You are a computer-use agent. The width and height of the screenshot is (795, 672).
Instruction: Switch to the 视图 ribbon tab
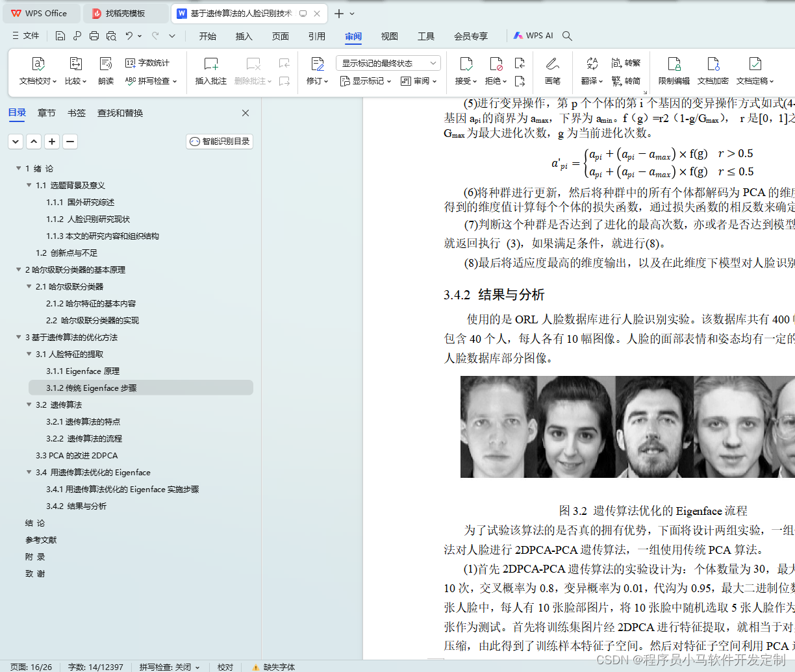390,36
